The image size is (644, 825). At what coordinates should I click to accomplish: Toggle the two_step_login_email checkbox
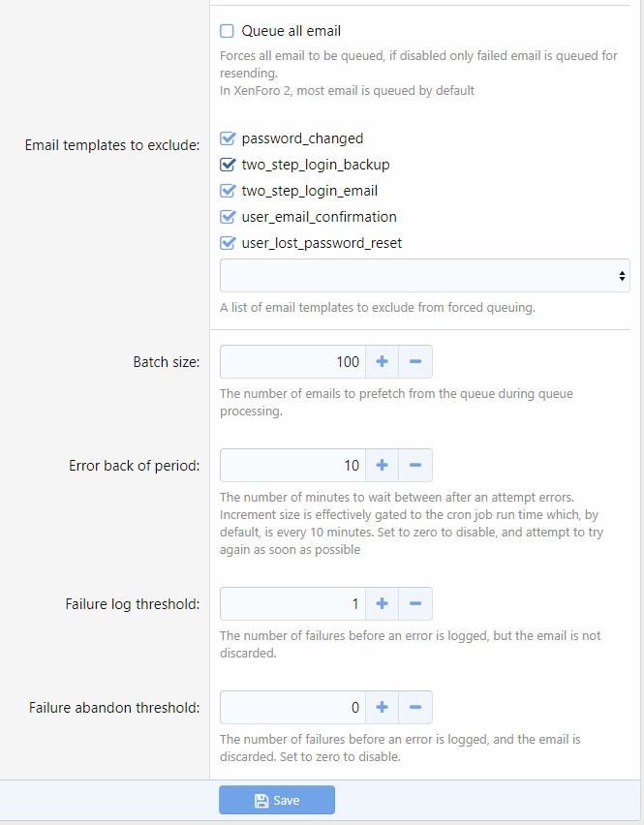coord(228,191)
